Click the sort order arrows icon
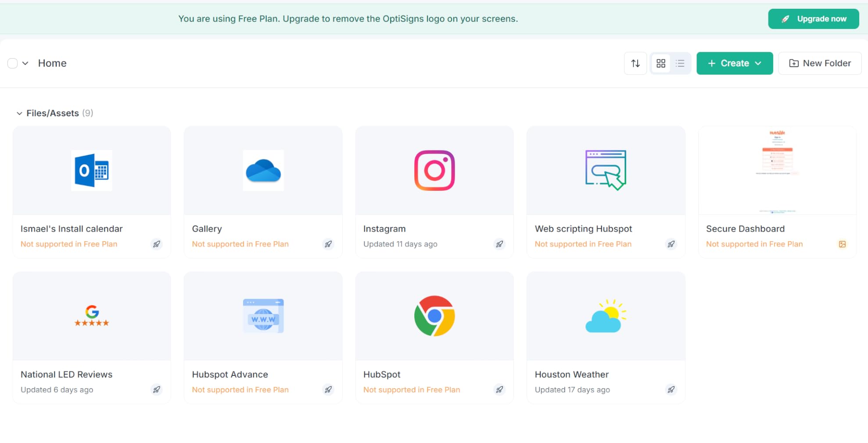868x443 pixels. pos(635,63)
